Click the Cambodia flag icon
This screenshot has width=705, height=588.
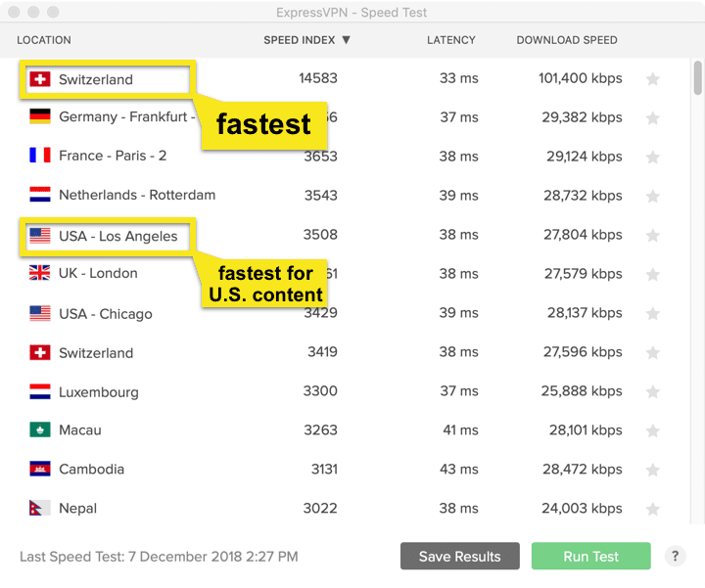39,469
